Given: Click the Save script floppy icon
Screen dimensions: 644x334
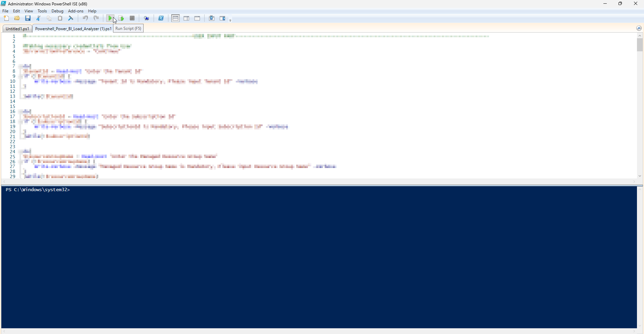Looking at the screenshot, I should [x=28, y=18].
